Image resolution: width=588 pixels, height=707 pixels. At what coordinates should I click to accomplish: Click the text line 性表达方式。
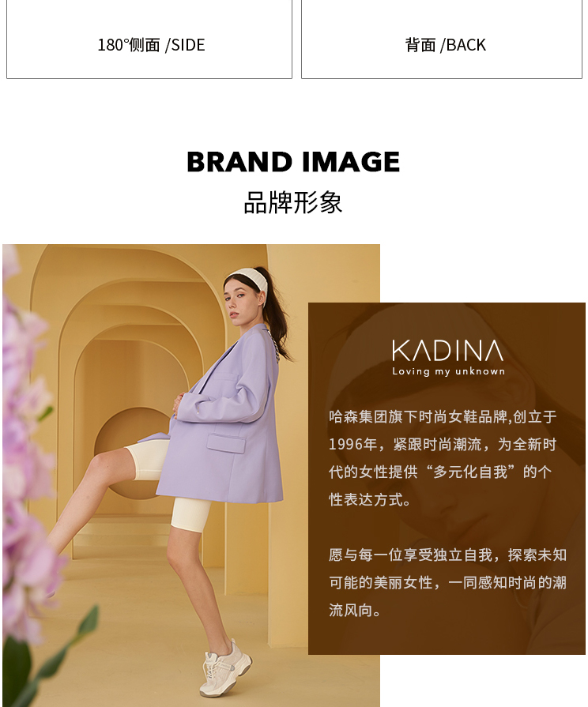pyautogui.click(x=370, y=499)
